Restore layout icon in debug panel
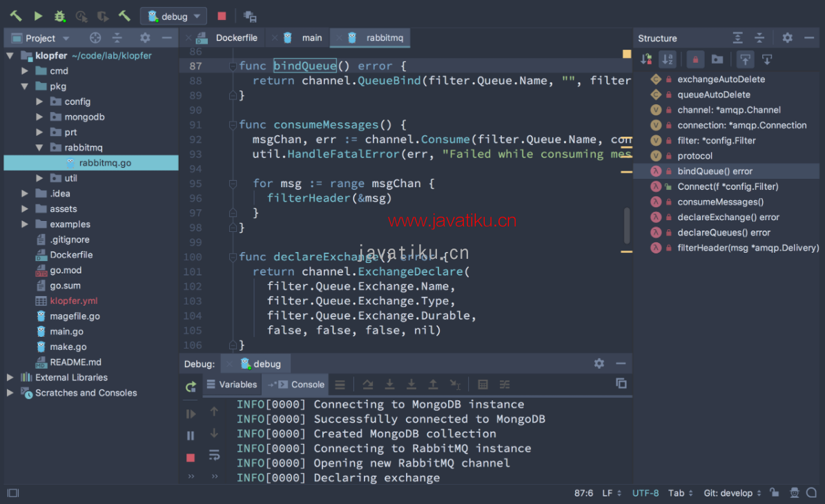 [x=621, y=384]
